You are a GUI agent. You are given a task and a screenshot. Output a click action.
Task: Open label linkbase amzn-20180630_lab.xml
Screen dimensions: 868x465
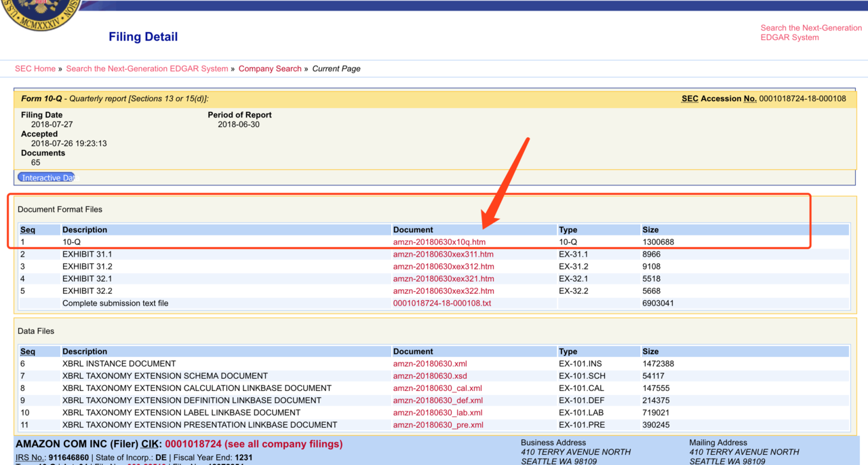point(437,412)
